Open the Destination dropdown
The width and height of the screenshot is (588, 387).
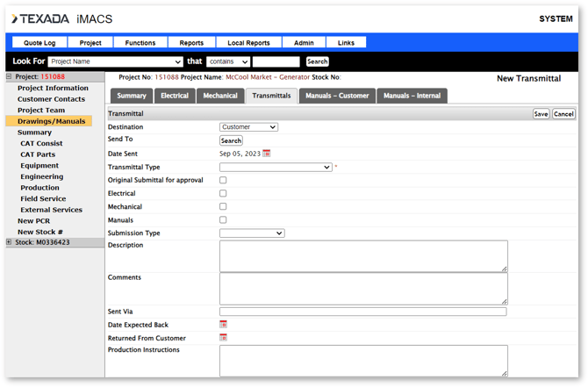[248, 127]
